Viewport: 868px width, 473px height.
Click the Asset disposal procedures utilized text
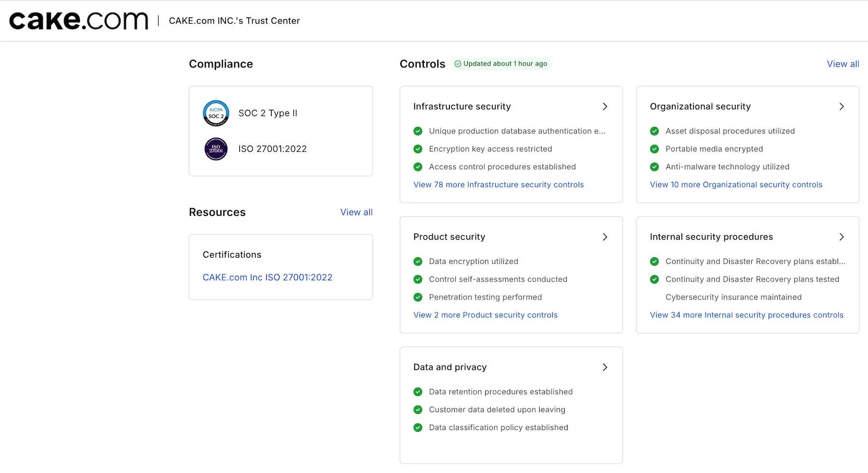(730, 131)
